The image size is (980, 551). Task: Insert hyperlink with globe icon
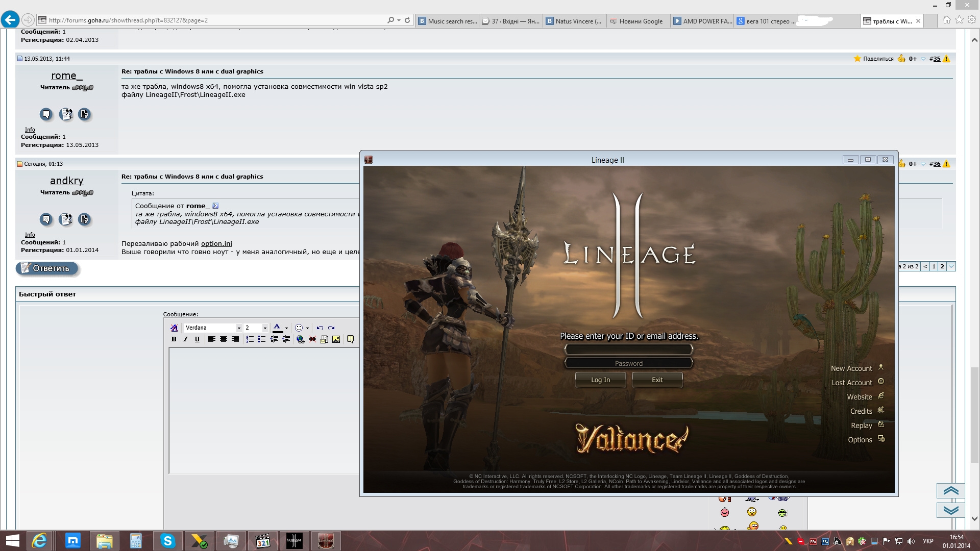tap(300, 339)
